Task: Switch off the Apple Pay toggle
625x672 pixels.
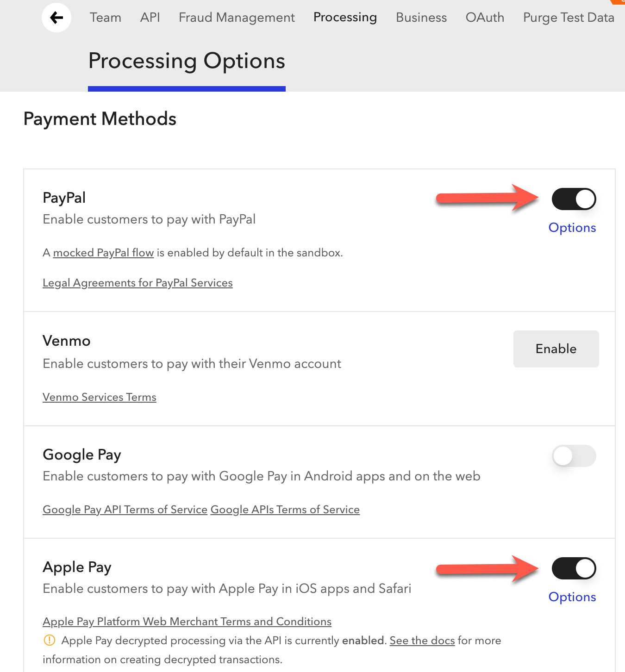Action: [574, 568]
